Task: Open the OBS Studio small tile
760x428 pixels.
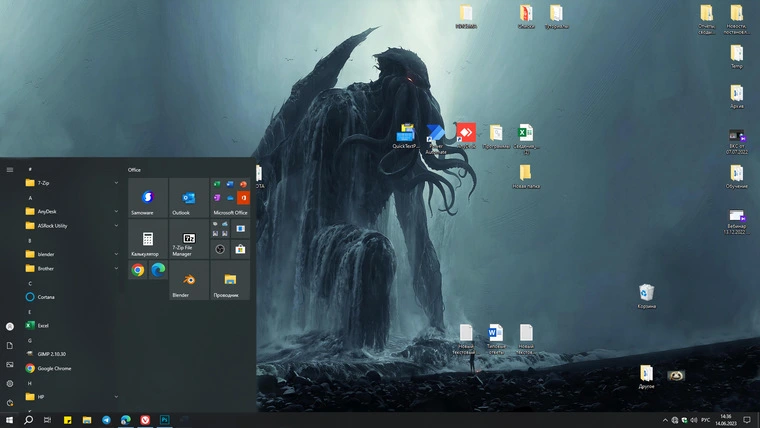Action: click(x=220, y=249)
